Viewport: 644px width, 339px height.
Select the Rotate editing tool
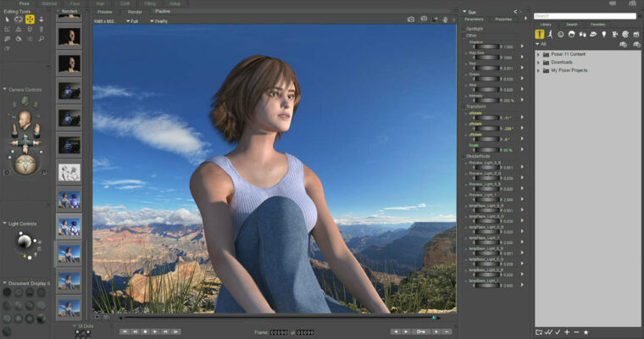pos(19,19)
